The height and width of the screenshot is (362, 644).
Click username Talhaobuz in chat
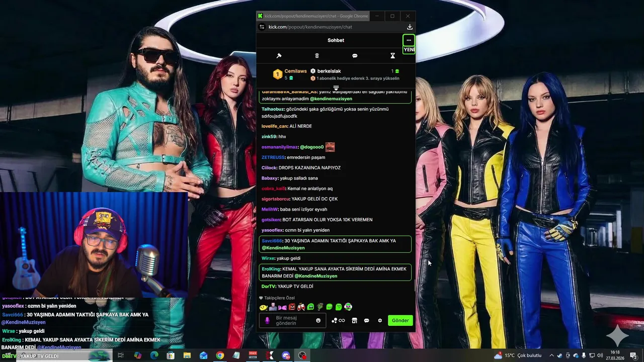(x=273, y=109)
